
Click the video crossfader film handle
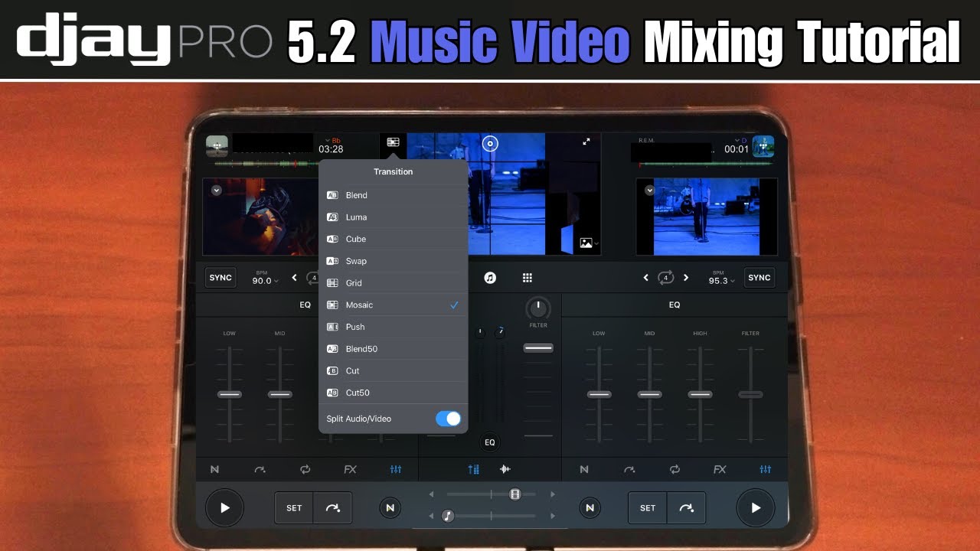515,494
